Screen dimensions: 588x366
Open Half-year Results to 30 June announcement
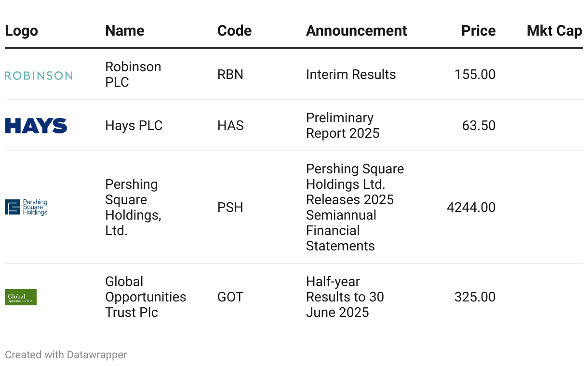(345, 297)
